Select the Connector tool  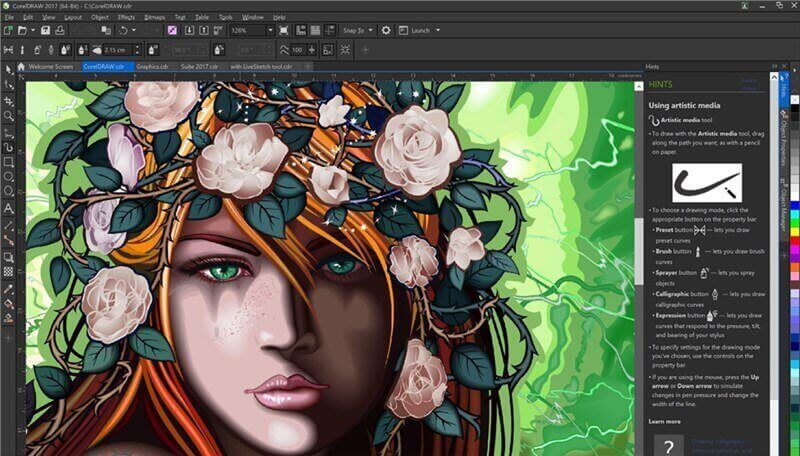[x=8, y=240]
